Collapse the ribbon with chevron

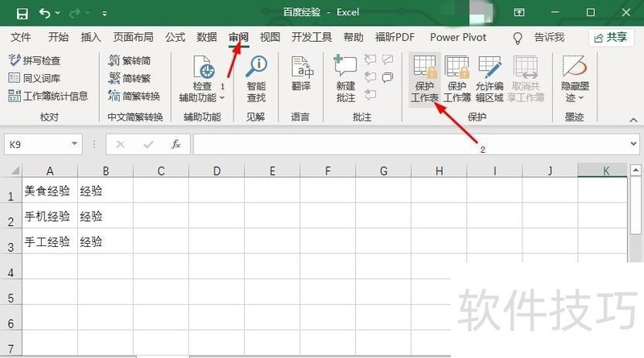point(634,120)
